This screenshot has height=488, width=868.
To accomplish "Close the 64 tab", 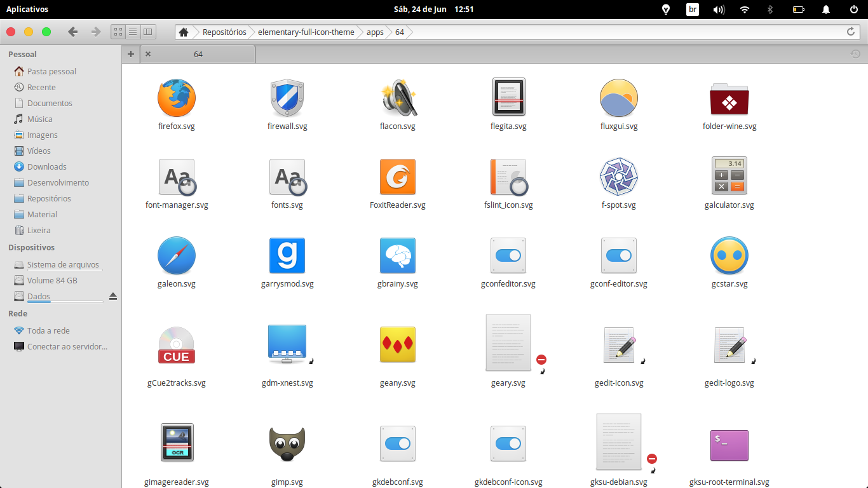I will click(x=148, y=54).
